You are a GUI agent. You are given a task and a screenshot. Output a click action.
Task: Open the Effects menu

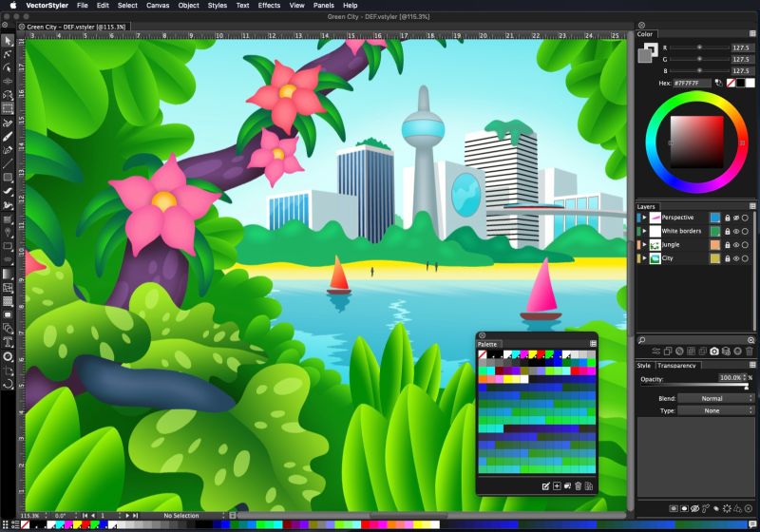269,6
